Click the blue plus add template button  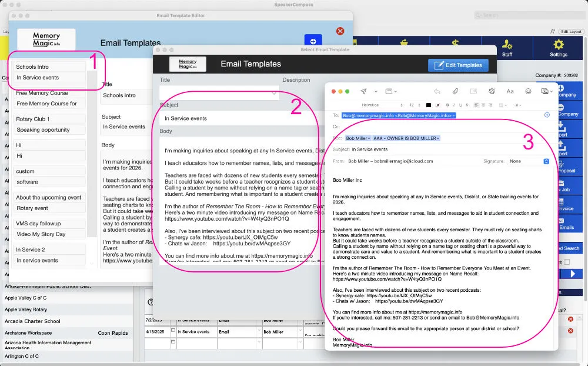pos(313,41)
